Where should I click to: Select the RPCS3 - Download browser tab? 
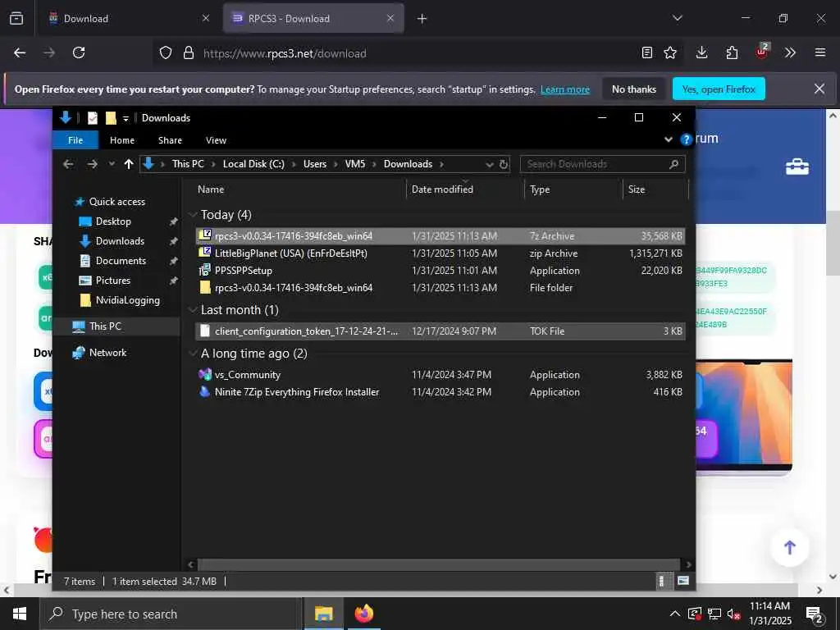[313, 18]
